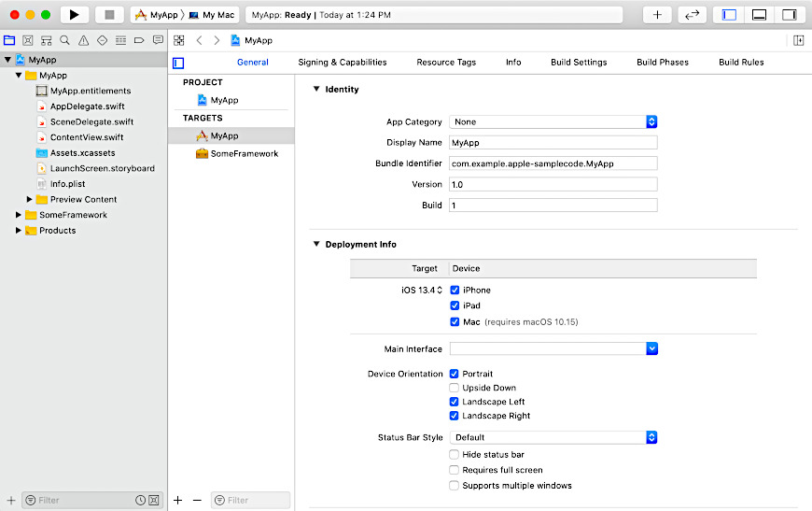812x511 pixels.
Task: Collapse the MyApp project root
Action: coord(7,60)
